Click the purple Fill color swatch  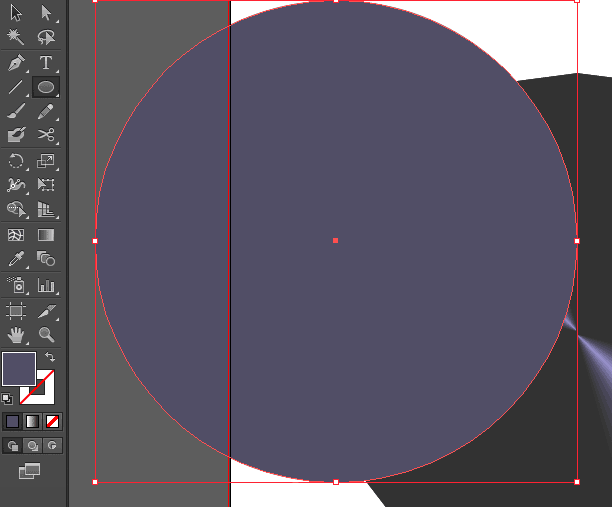(x=19, y=369)
